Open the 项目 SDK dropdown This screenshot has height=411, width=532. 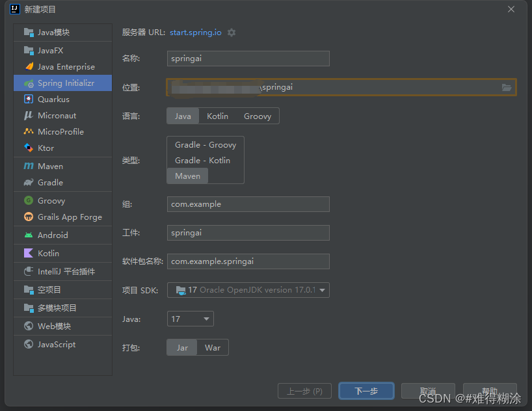tap(248, 290)
